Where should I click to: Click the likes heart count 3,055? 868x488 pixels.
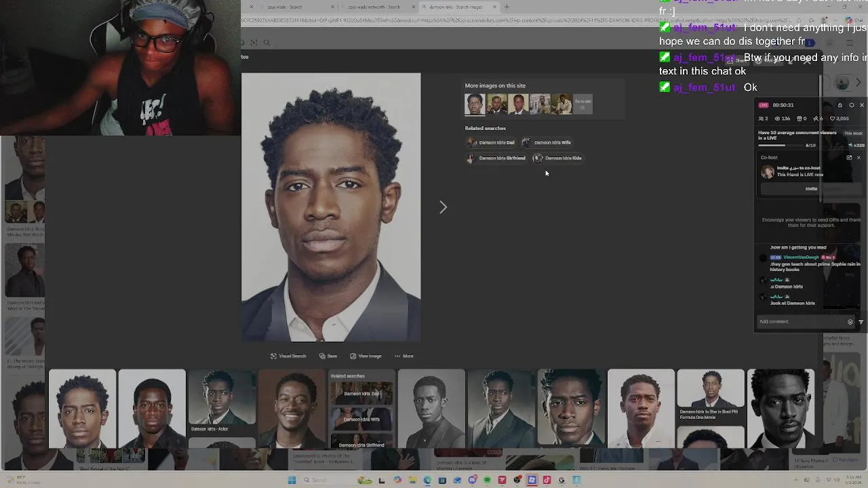pyautogui.click(x=840, y=119)
